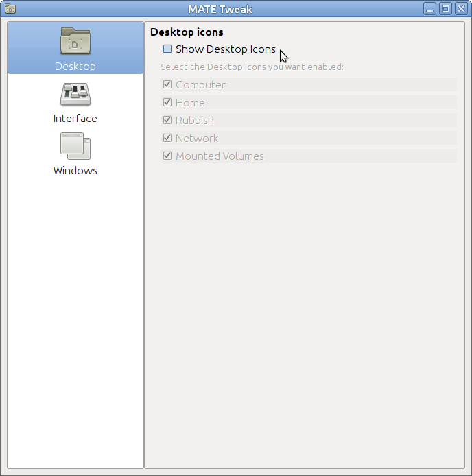This screenshot has width=472, height=476.
Task: Click the 'Network' label text
Action: [x=197, y=139]
